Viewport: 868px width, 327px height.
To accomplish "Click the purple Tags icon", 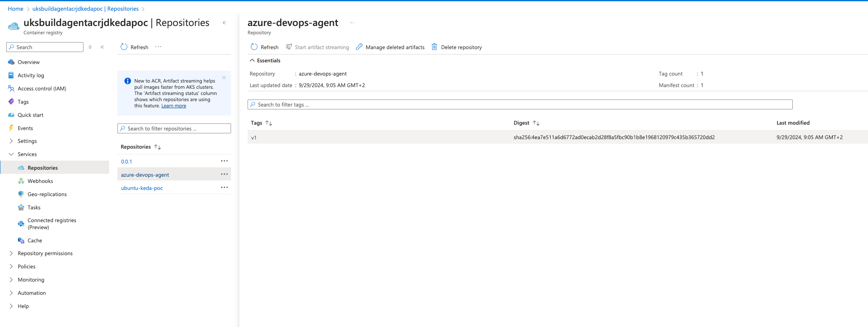I will click(x=11, y=102).
